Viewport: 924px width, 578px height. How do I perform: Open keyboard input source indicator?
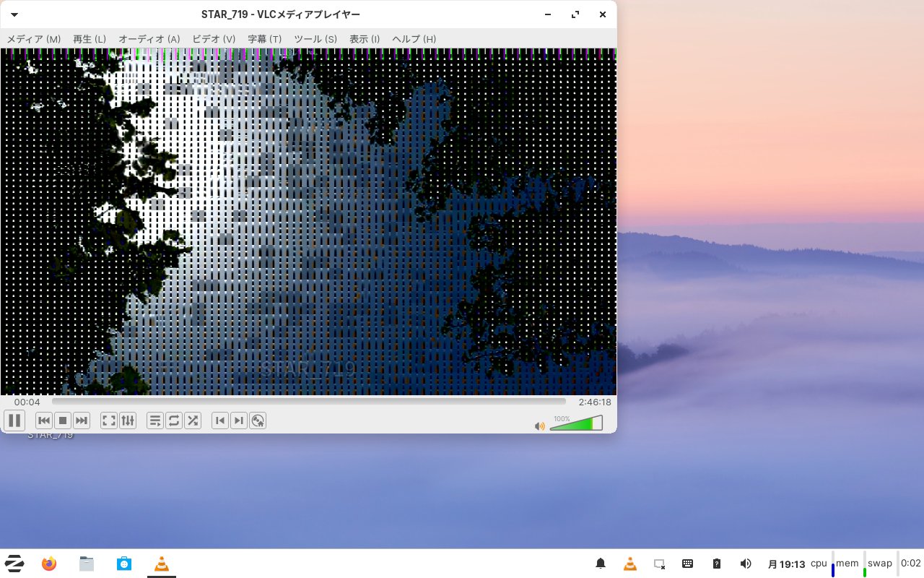click(688, 564)
